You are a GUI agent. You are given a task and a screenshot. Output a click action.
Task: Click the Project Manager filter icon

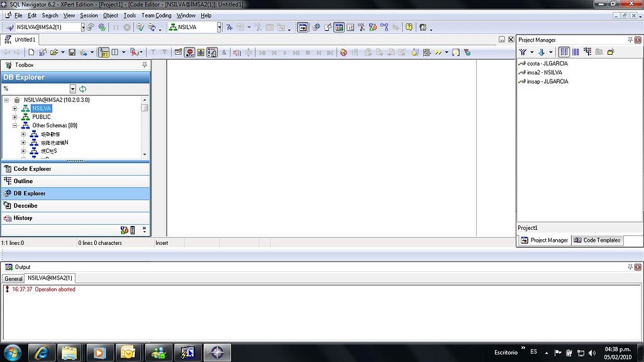pos(523,52)
